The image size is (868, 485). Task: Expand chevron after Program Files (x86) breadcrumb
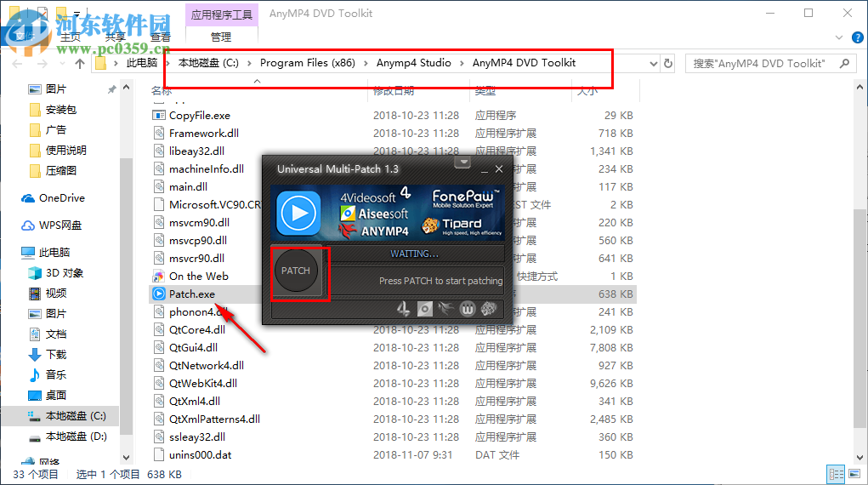click(x=366, y=63)
